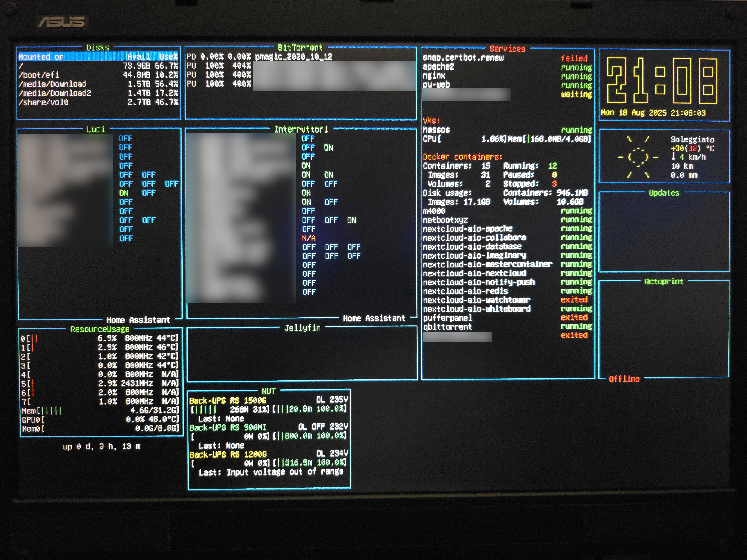747x560 pixels.
Task: Click the Jellyfin panel title
Action: [303, 328]
